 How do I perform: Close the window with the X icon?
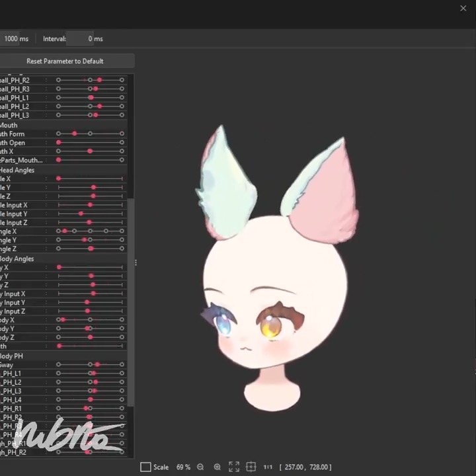pyautogui.click(x=463, y=8)
